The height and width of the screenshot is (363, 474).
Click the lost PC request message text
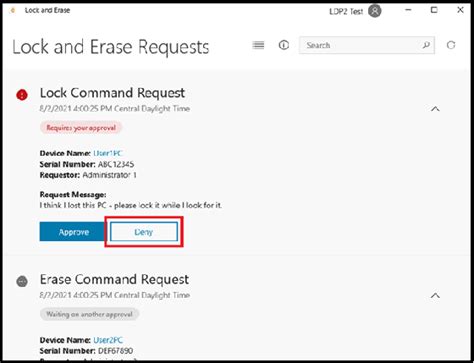[131, 205]
